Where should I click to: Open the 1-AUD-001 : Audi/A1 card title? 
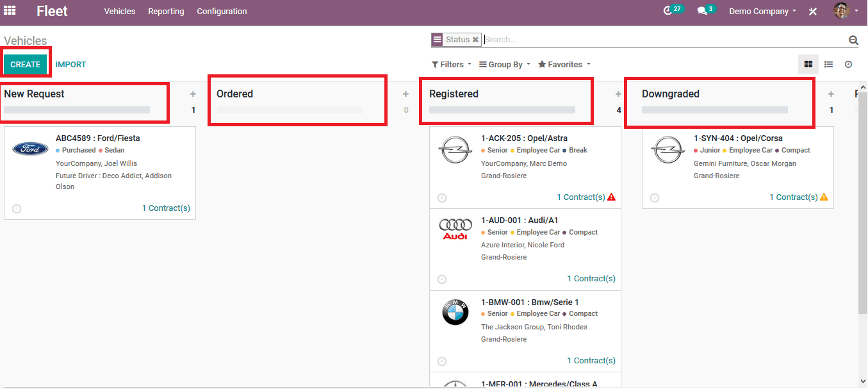pyautogui.click(x=520, y=220)
